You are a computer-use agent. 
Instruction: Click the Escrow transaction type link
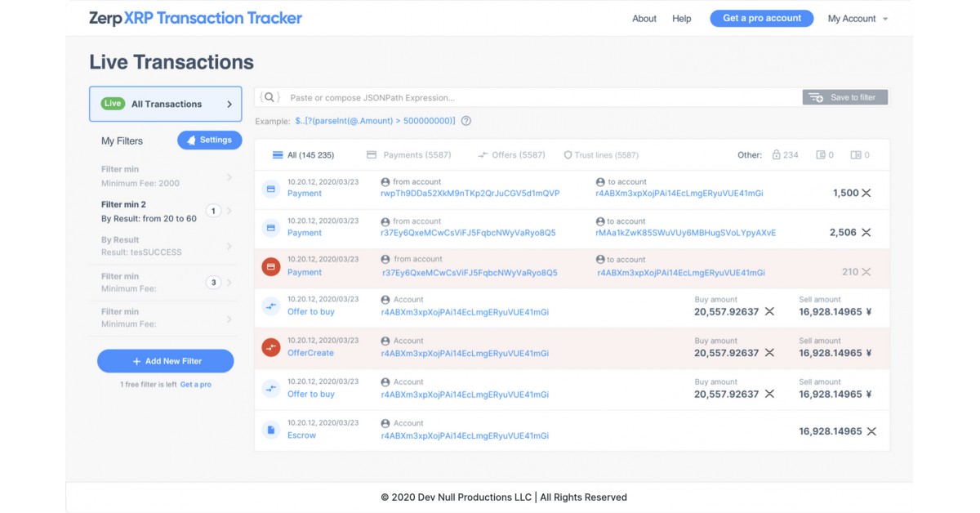coord(301,435)
